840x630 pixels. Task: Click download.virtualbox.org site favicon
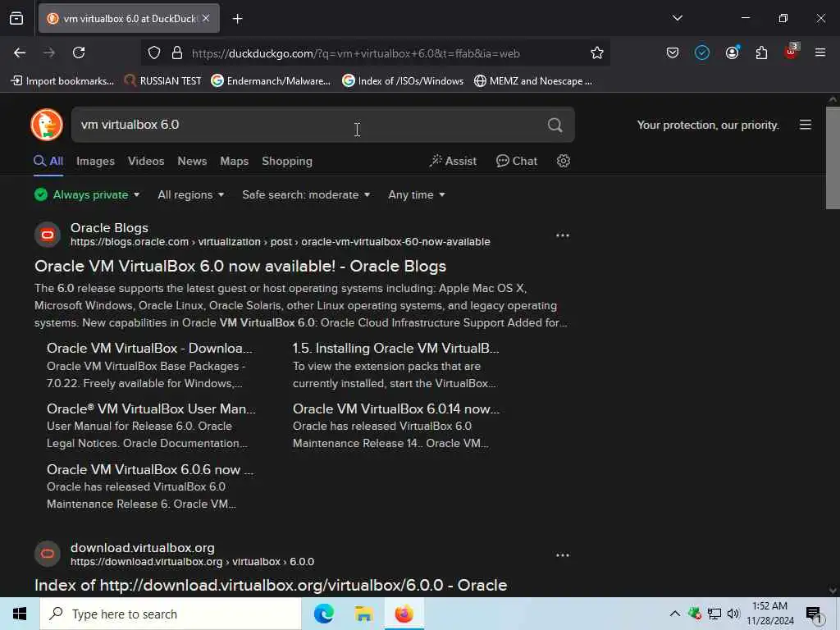(47, 554)
